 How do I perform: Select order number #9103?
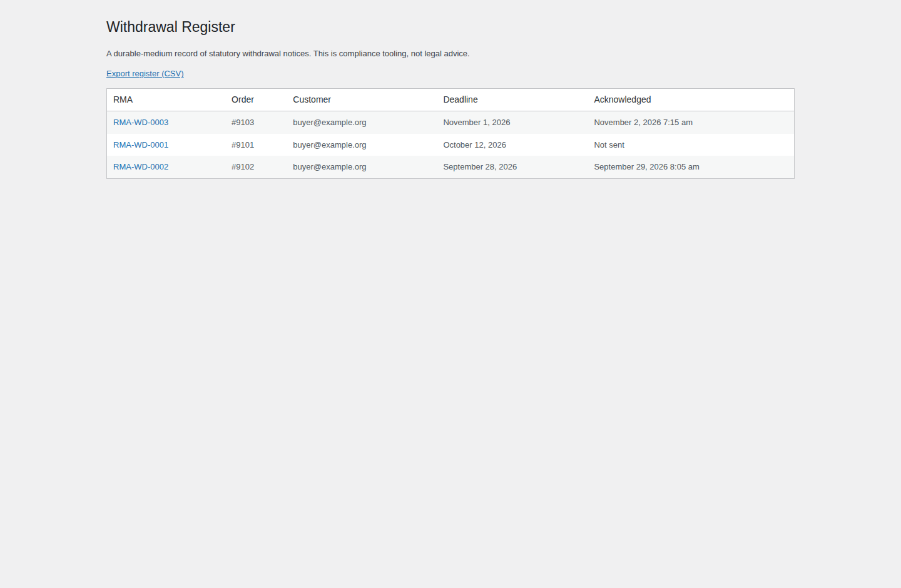point(243,123)
